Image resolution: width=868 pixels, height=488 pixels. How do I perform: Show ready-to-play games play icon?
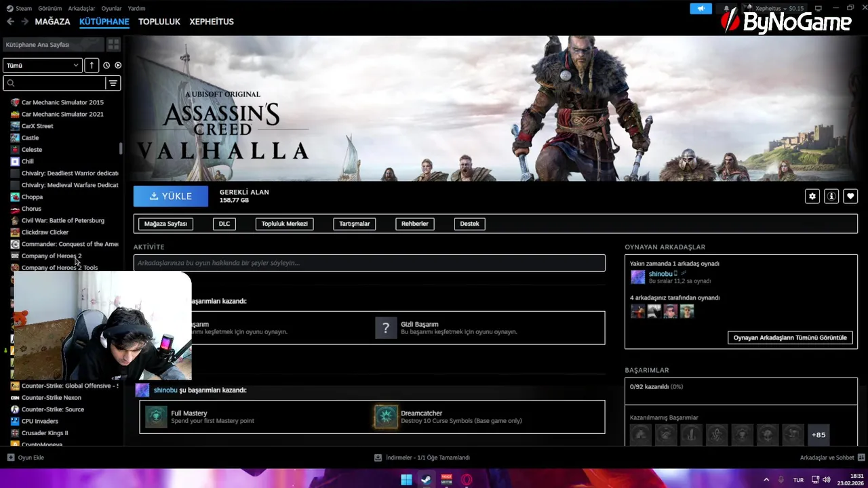pyautogui.click(x=118, y=65)
